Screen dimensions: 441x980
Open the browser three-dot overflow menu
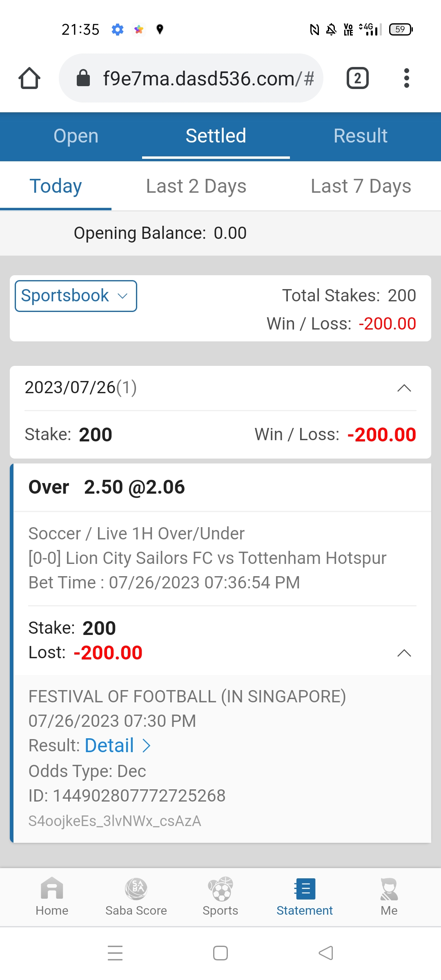click(406, 78)
